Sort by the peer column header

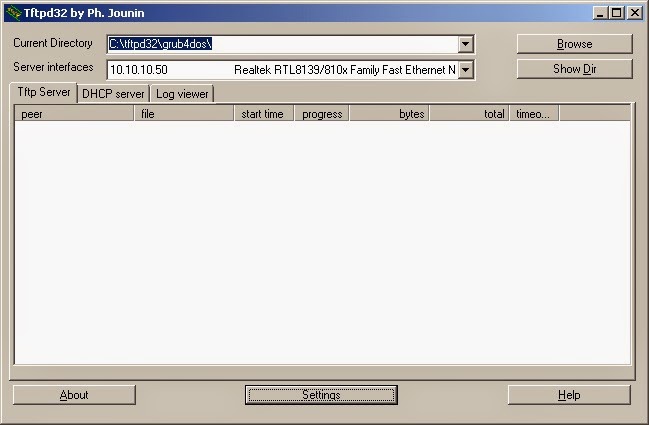tap(74, 114)
